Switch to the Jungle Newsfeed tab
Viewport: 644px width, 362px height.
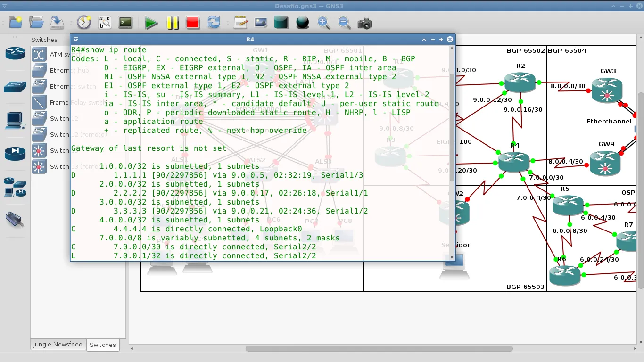click(x=58, y=345)
